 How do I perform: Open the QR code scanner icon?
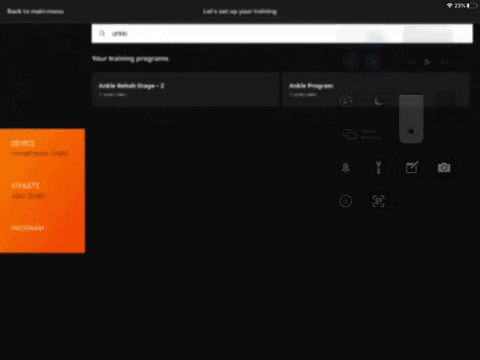(378, 201)
